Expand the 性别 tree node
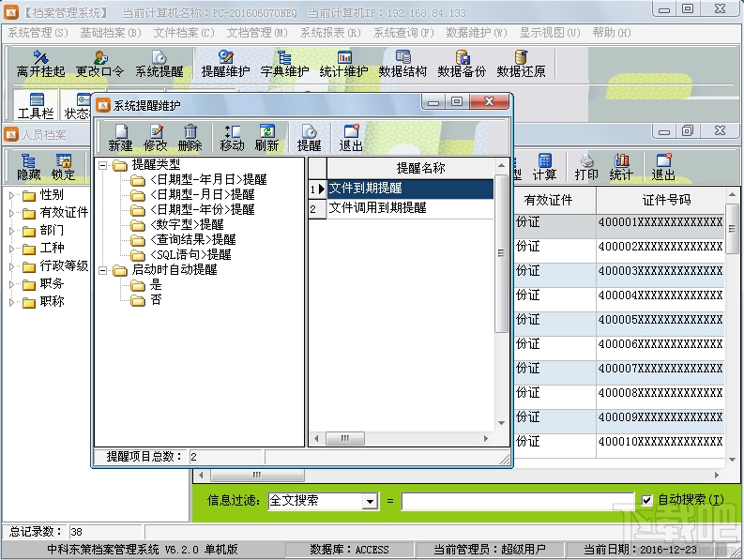Image resolution: width=744 pixels, height=560 pixels. [x=12, y=195]
